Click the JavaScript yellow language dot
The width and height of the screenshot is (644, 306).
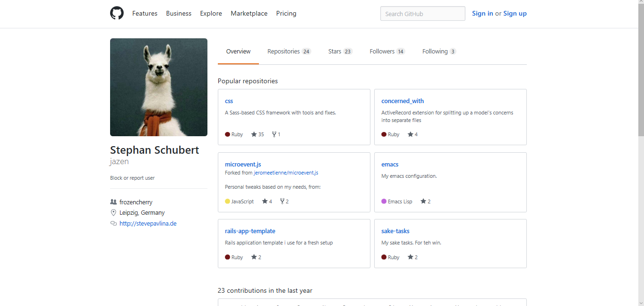pyautogui.click(x=227, y=201)
